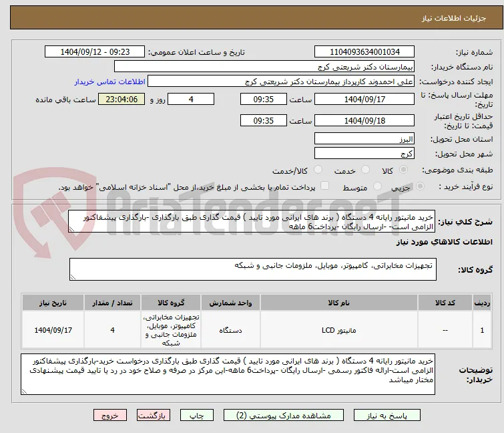The width and height of the screenshot is (504, 433).
Task: Click the response deadline time 09:35 field
Action: click(263, 99)
